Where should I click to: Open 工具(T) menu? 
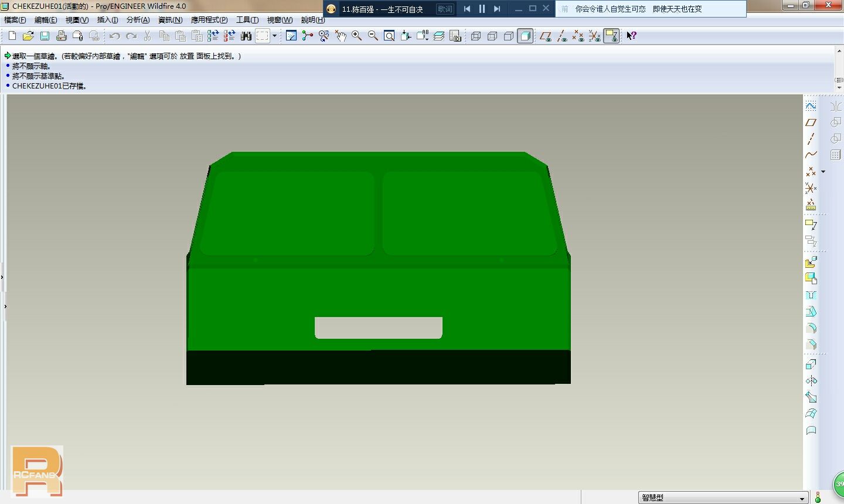(247, 20)
